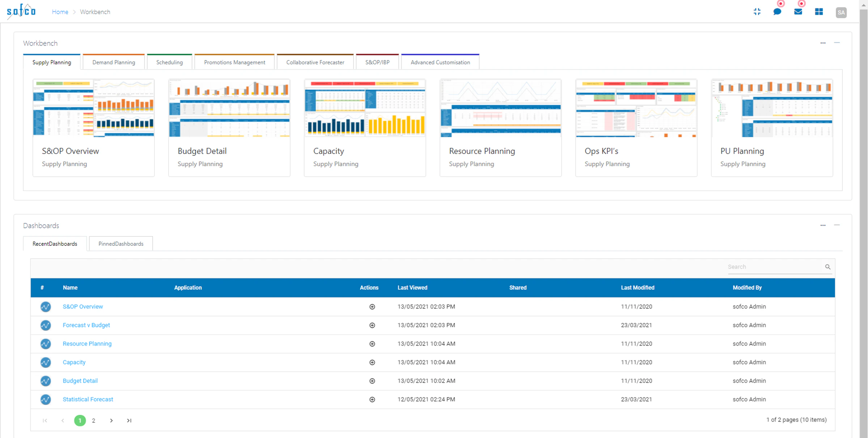Screen dimensions: 868x438
Task: Open the Workbench panel options menu
Action: pyautogui.click(x=823, y=43)
